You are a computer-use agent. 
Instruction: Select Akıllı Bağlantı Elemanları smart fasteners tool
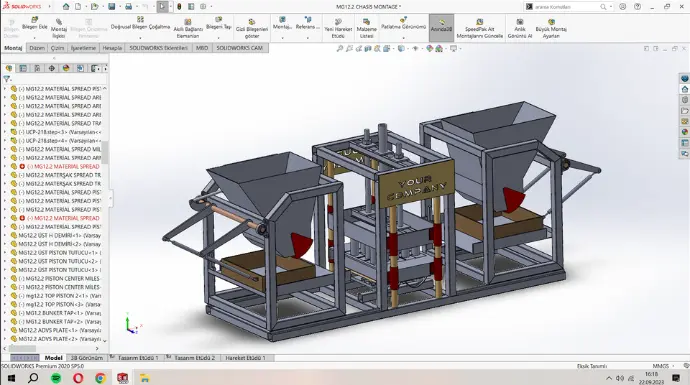[188, 29]
